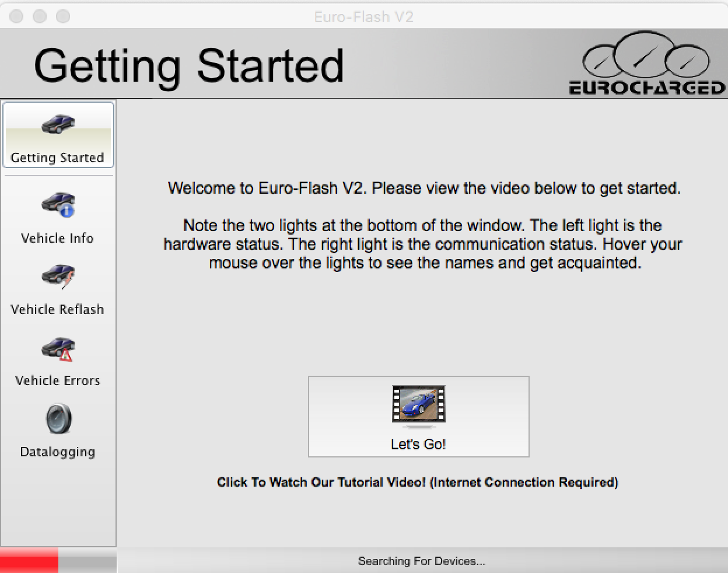Select the Getting Started car icon

(58, 124)
